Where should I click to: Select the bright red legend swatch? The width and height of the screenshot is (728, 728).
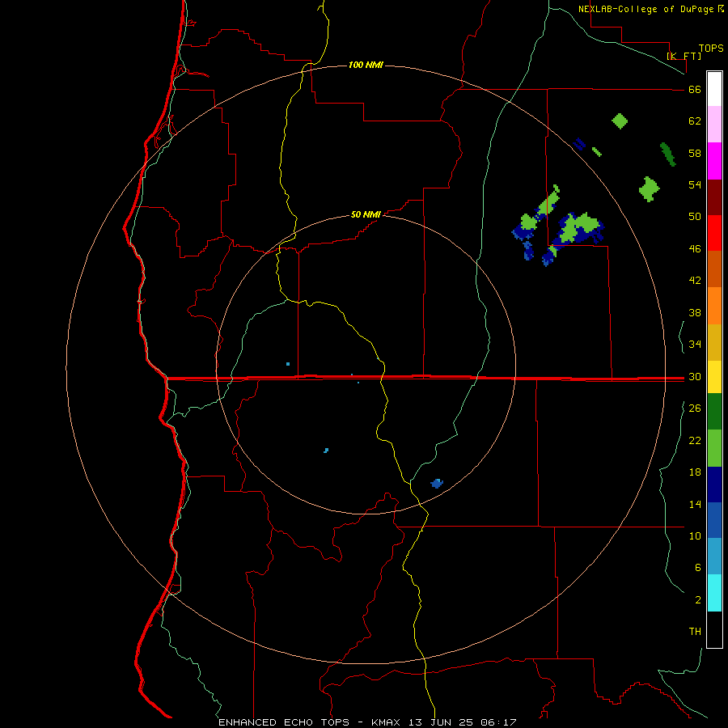(x=714, y=233)
